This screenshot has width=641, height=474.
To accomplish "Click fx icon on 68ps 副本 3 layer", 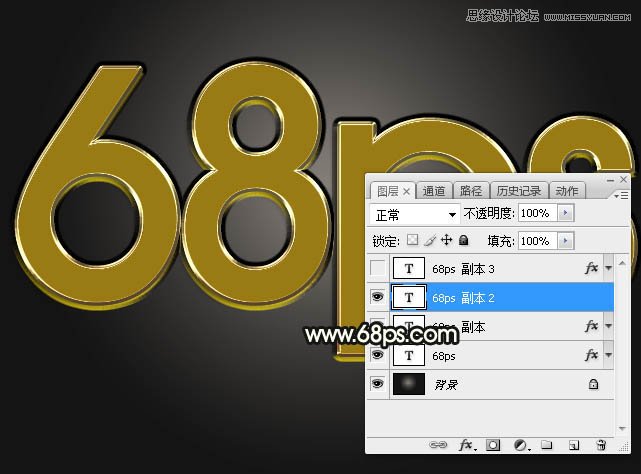I will [x=592, y=268].
